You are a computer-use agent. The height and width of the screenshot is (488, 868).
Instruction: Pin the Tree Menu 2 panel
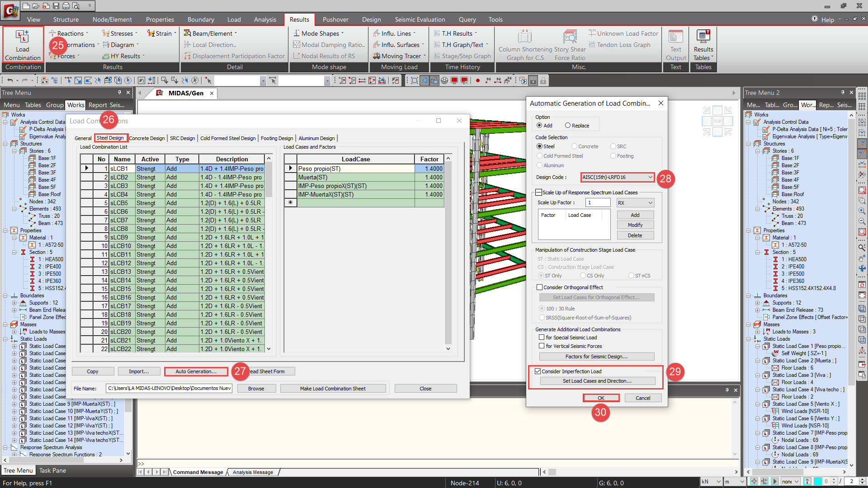coord(843,92)
